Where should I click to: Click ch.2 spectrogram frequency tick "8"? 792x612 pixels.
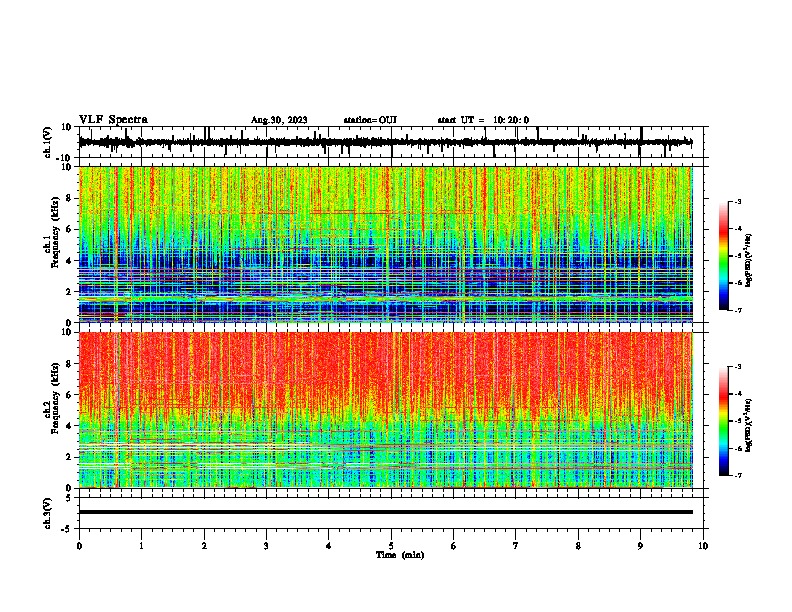coord(70,364)
